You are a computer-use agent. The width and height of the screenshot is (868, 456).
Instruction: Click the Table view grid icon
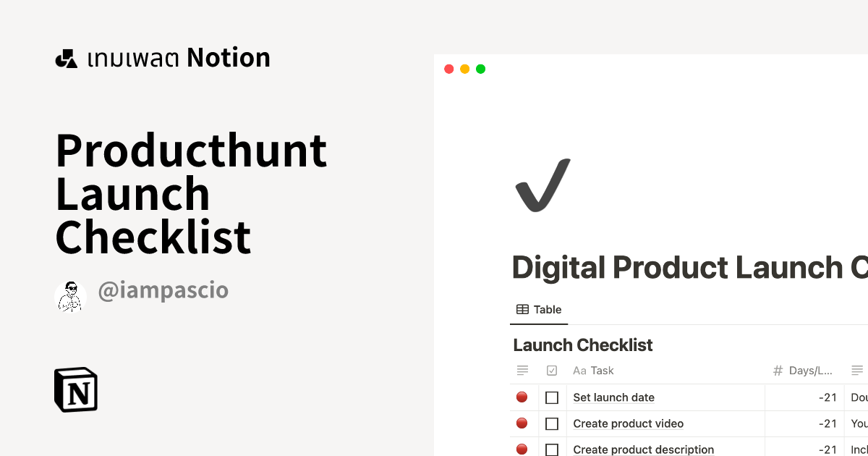click(522, 310)
